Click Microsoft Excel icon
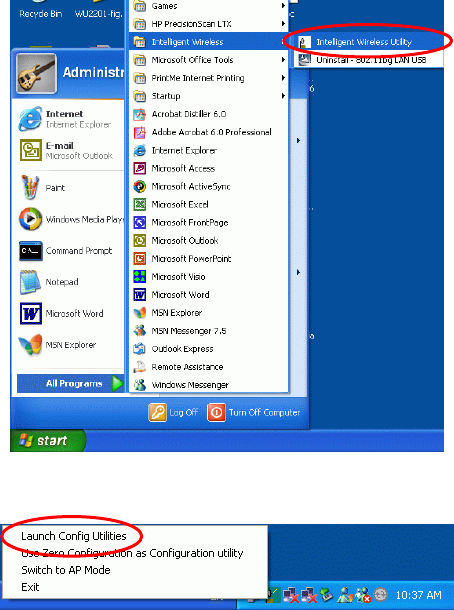 (x=139, y=204)
